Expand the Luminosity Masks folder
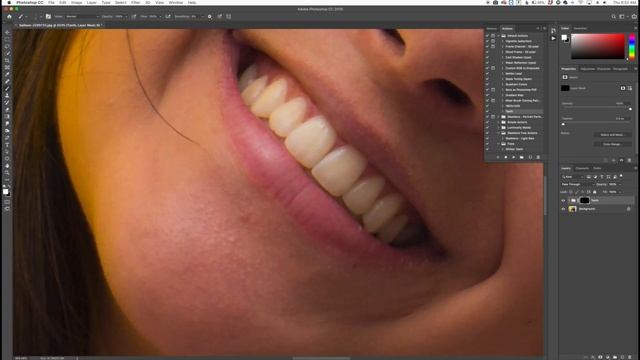 498,127
